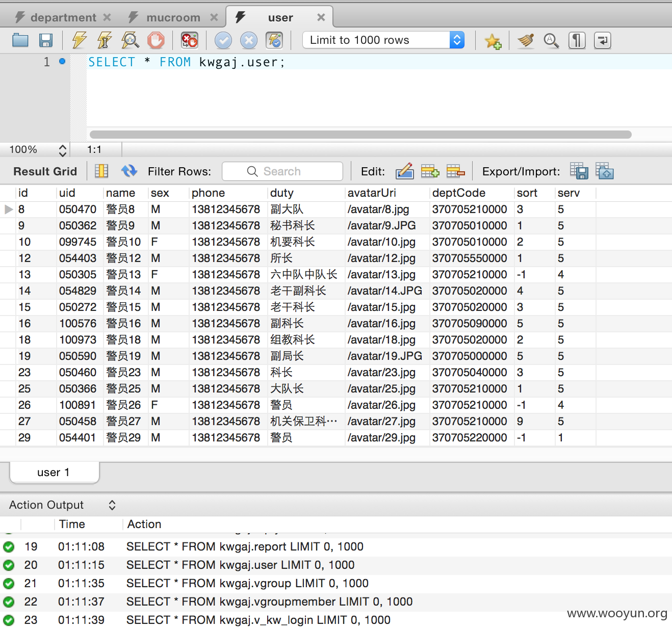The image size is (672, 628).
Task: Toggle continue-on-error execution icon
Action: coord(190,40)
